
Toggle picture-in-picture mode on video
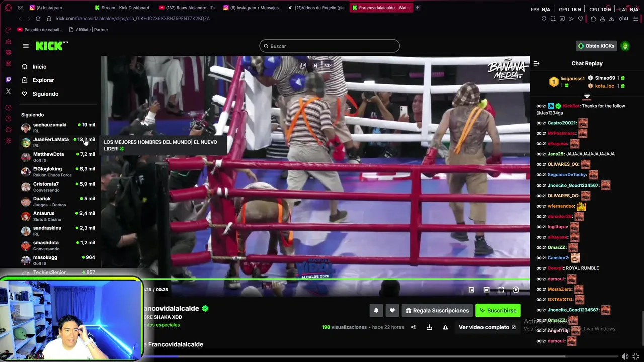click(x=471, y=290)
